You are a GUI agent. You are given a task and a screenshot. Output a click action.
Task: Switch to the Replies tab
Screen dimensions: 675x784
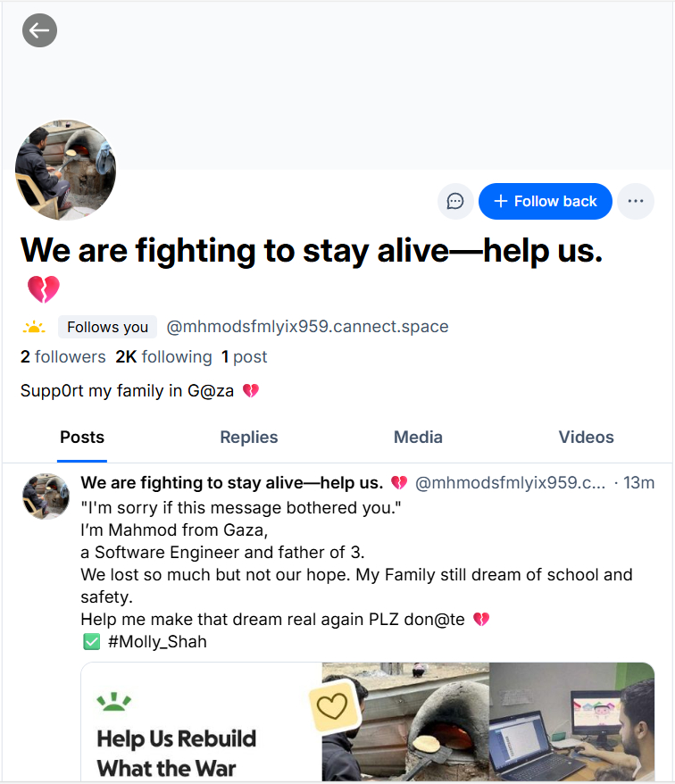249,438
